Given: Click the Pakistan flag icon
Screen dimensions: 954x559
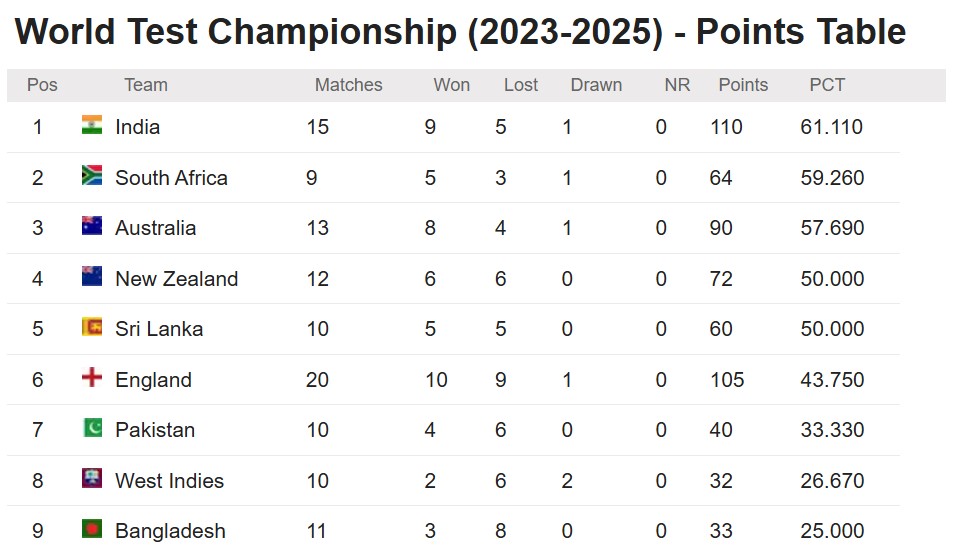Looking at the screenshot, I should pos(92,429).
